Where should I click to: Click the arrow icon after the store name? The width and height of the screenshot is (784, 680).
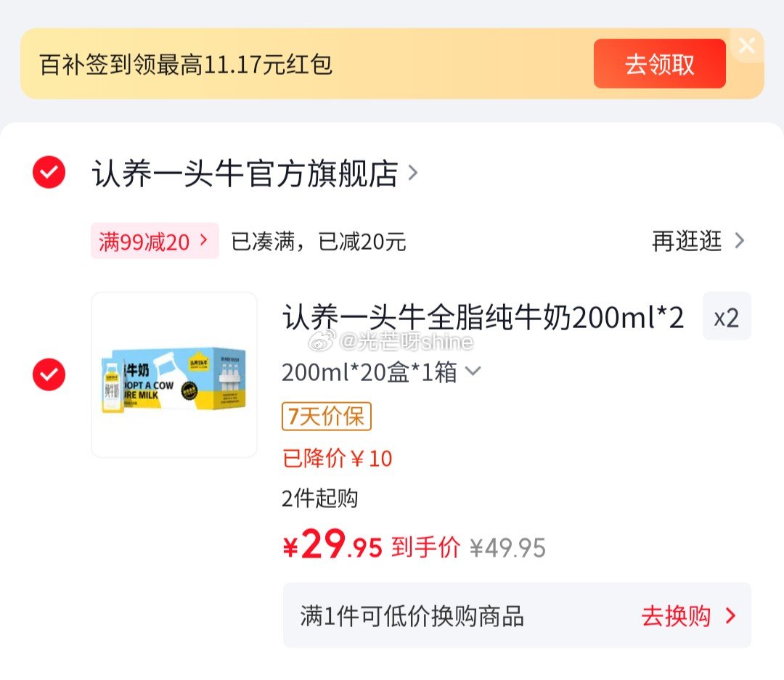coord(412,173)
